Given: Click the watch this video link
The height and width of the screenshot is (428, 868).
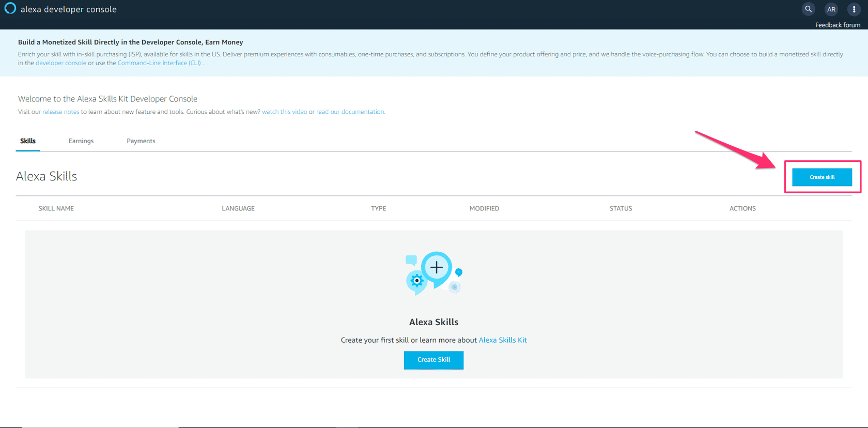Looking at the screenshot, I should tap(284, 112).
